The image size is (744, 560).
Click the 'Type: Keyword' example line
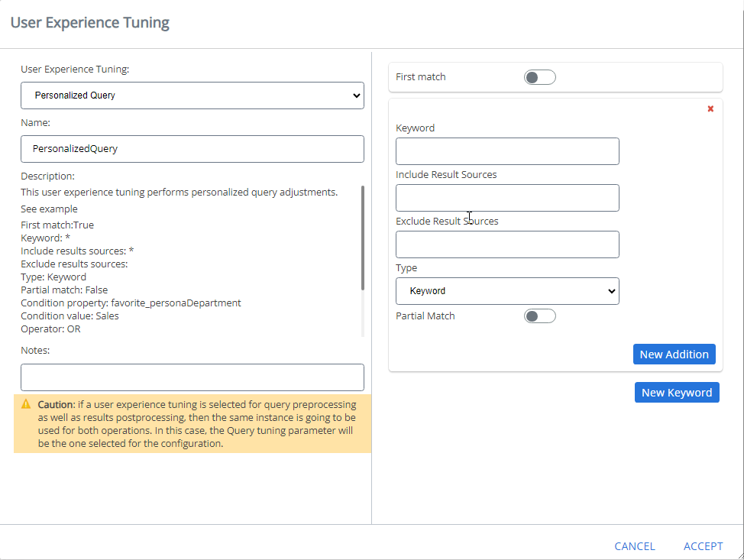pos(53,277)
